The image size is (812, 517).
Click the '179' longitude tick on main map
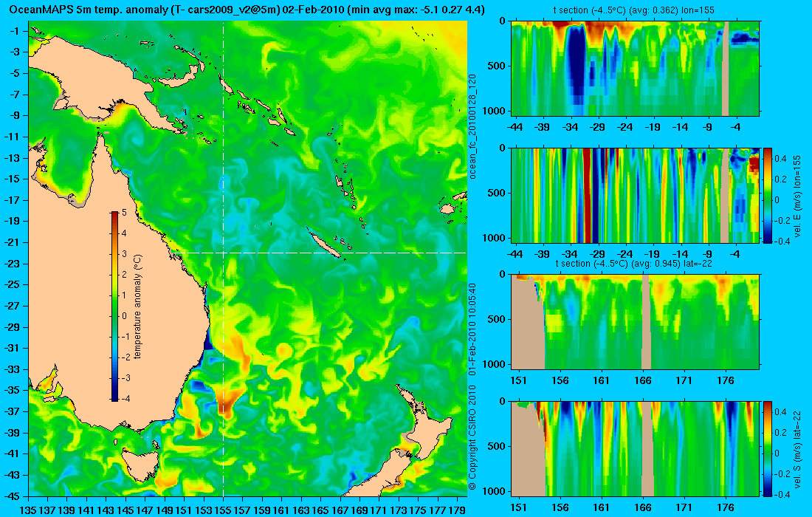click(457, 510)
